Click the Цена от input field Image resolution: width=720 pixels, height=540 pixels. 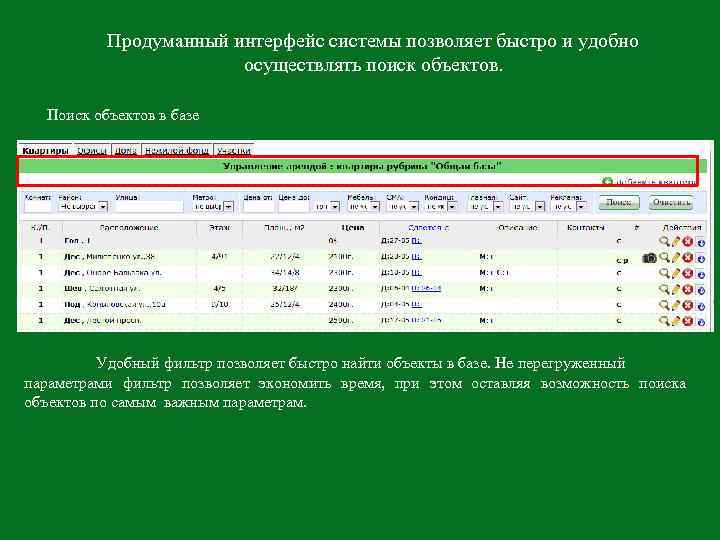(258, 207)
